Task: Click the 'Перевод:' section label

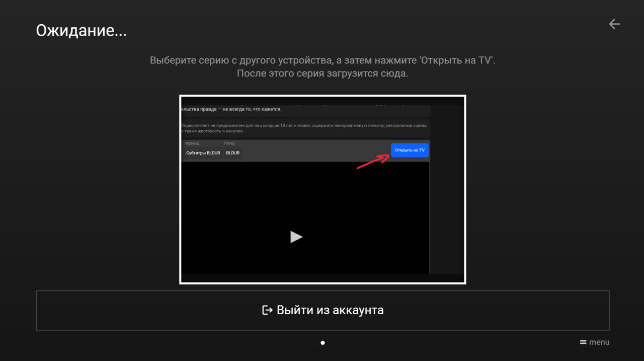Action: tap(191, 143)
